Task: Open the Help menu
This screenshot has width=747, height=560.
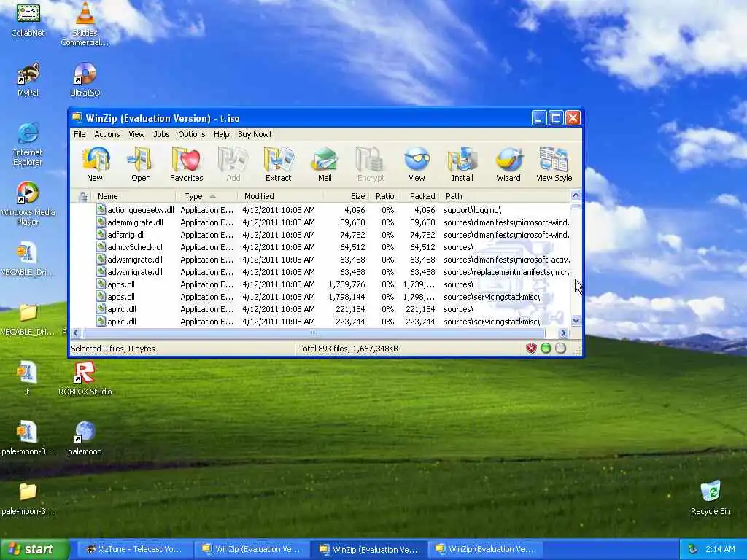Action: click(x=222, y=134)
